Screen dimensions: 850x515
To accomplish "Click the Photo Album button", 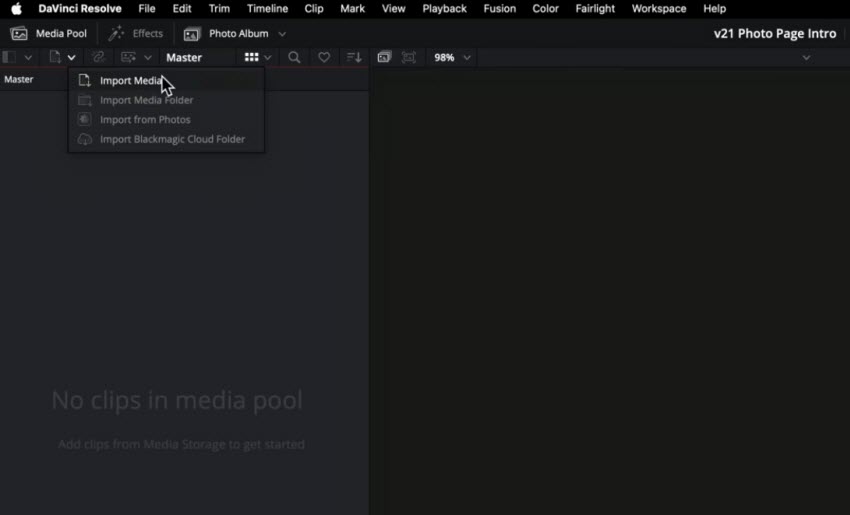I will pos(226,34).
